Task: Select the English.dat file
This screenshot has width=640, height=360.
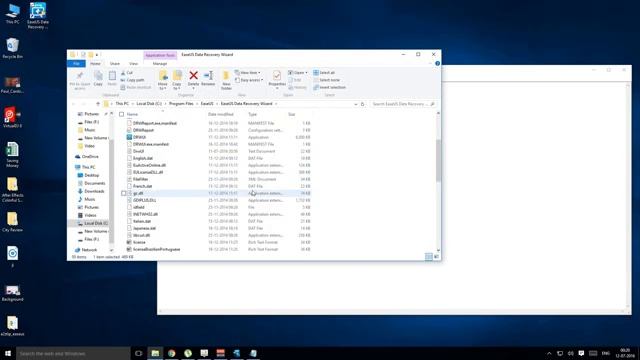Action: tap(143, 158)
